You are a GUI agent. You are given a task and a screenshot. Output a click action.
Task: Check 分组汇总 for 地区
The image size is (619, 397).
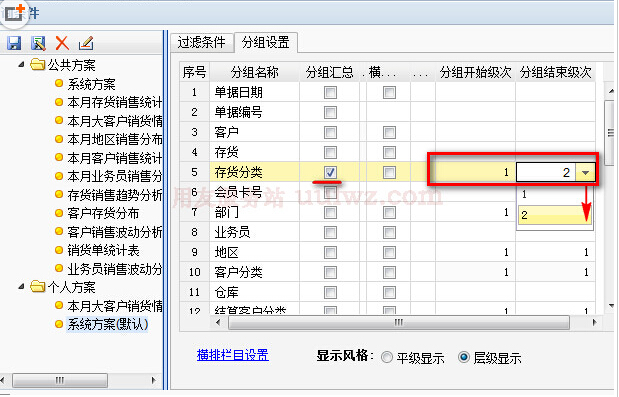[x=330, y=252]
